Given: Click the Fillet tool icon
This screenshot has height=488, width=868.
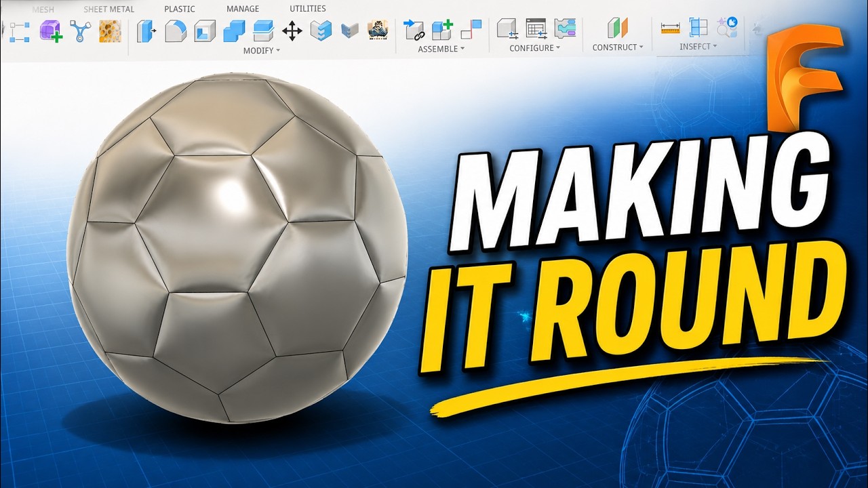Looking at the screenshot, I should click(x=176, y=30).
